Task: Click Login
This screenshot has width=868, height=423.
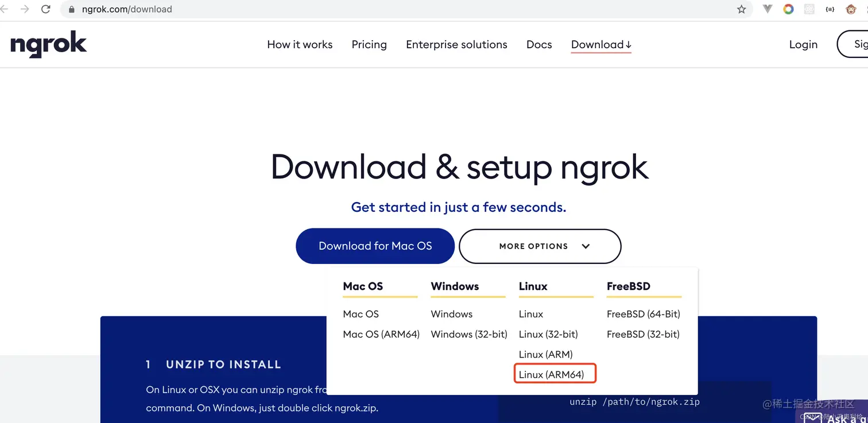Action: point(803,45)
